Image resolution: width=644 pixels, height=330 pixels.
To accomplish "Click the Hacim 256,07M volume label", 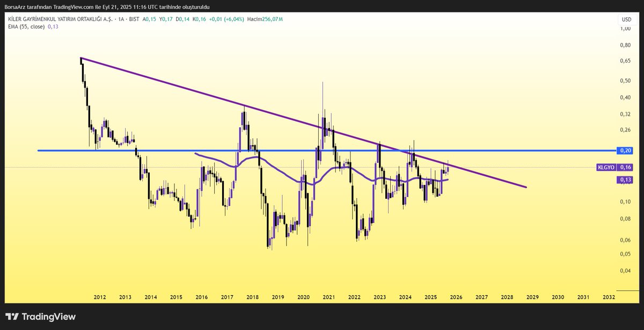I will tap(265, 19).
